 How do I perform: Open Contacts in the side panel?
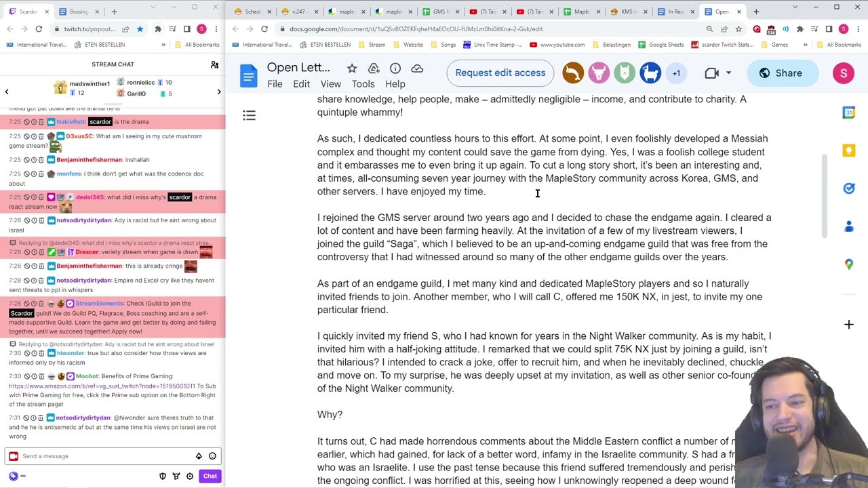coord(848,226)
